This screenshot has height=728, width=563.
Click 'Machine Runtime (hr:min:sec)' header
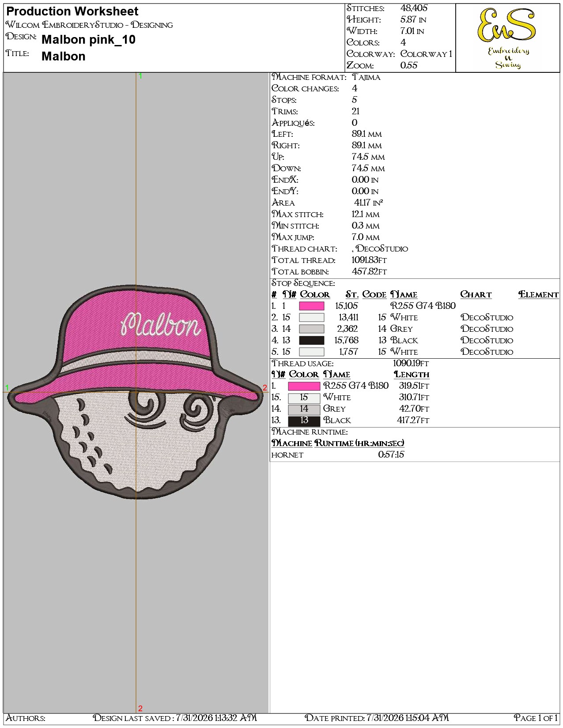(x=338, y=443)
